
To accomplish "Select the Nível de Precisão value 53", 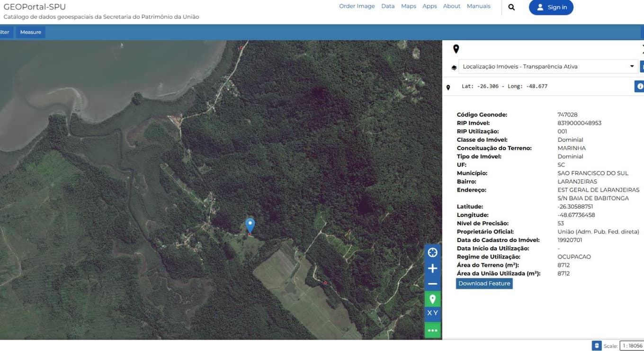I will [x=561, y=223].
